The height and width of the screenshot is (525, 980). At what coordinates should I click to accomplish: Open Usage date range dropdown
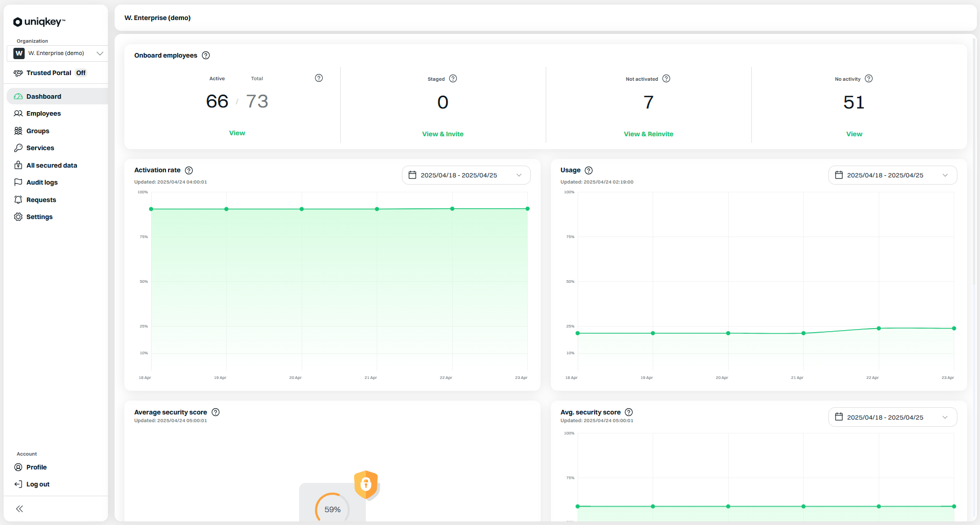893,175
